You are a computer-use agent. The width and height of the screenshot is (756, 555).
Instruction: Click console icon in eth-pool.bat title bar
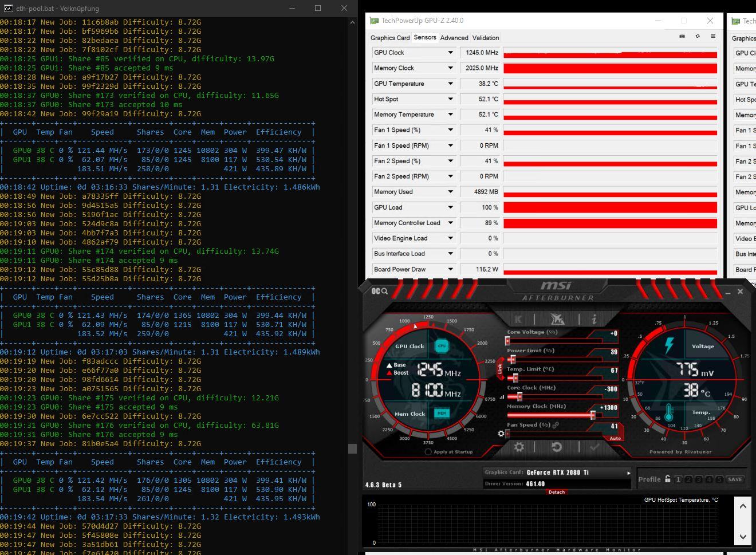[x=8, y=8]
